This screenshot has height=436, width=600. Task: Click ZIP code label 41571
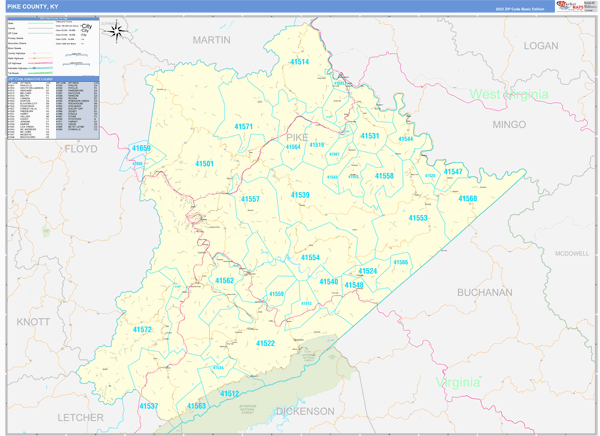point(243,126)
